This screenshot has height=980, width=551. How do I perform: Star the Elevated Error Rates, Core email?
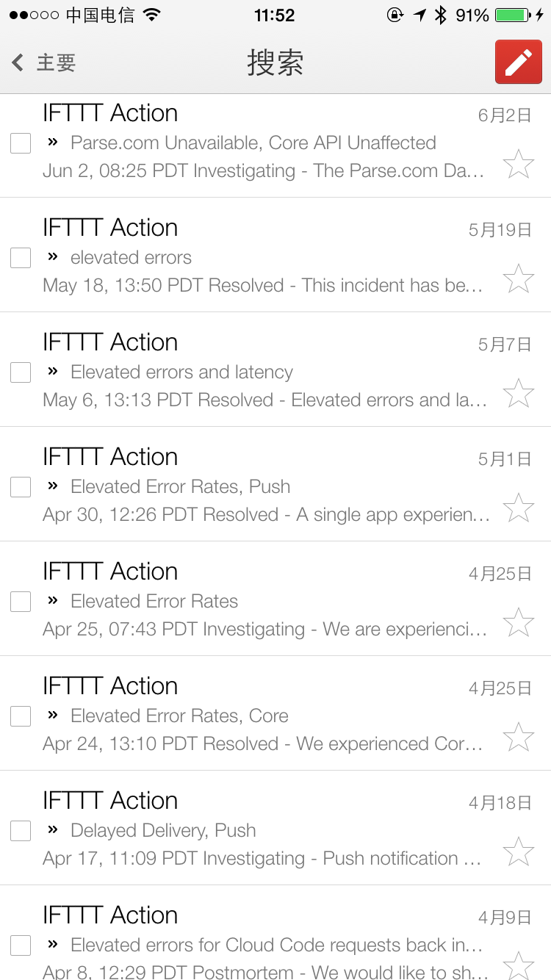click(x=518, y=737)
